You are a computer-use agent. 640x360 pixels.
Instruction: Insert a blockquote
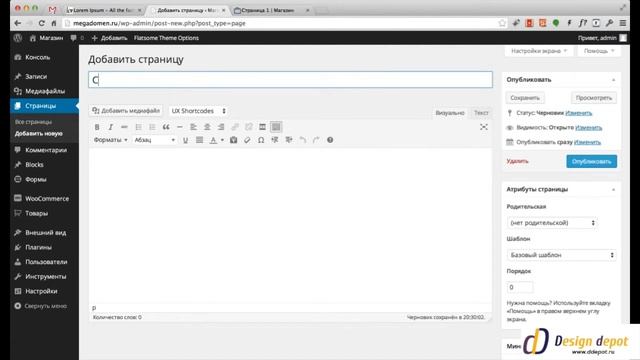(166, 127)
